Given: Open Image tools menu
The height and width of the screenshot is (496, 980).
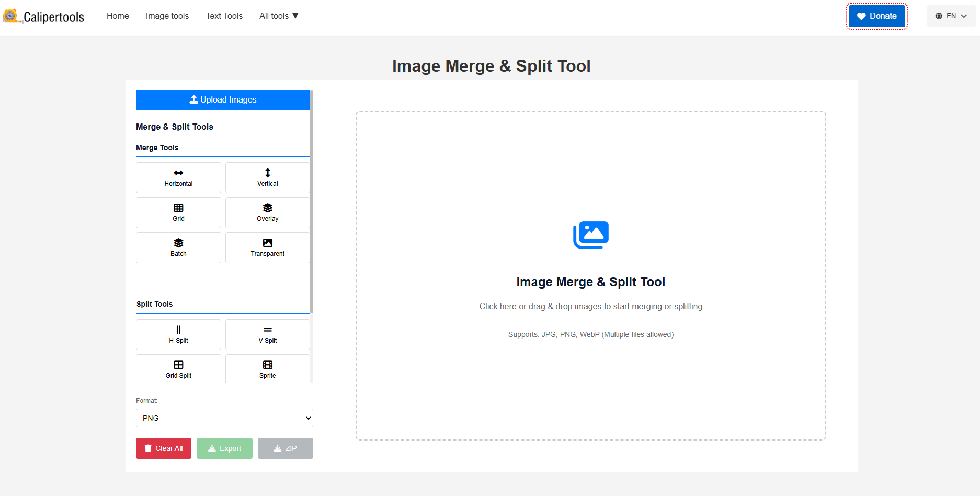Looking at the screenshot, I should tap(167, 16).
